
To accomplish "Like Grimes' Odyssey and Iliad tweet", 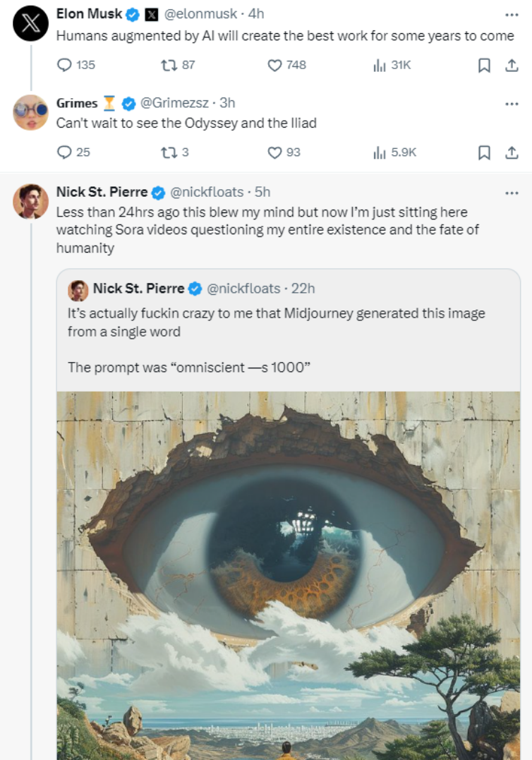I will pyautogui.click(x=275, y=152).
